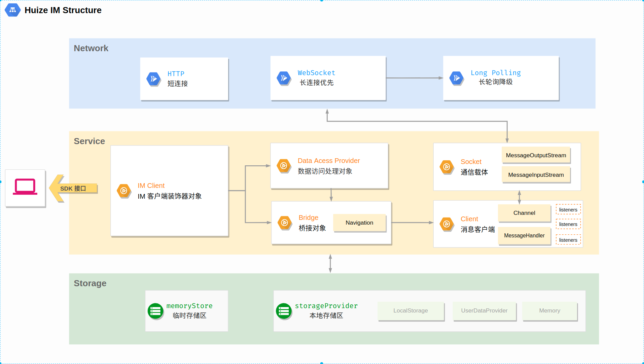Click the Long Polling hexagon icon
This screenshot has width=644, height=364.
456,77
